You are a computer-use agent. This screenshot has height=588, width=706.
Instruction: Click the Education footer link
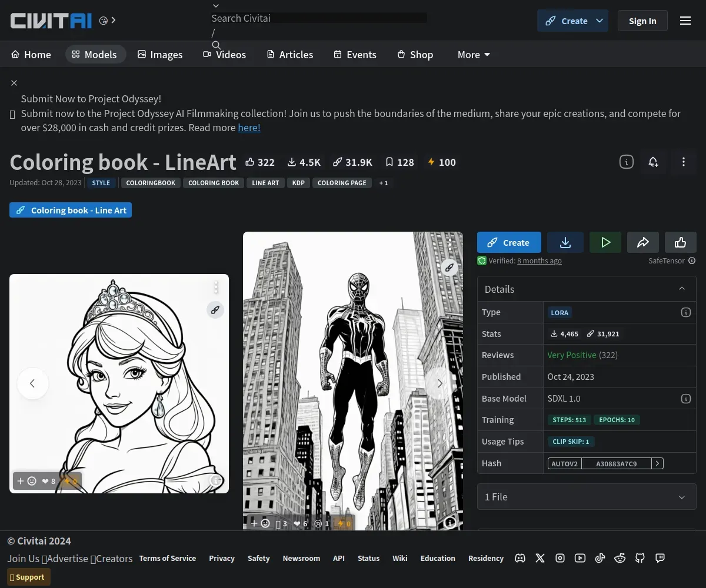tap(438, 558)
